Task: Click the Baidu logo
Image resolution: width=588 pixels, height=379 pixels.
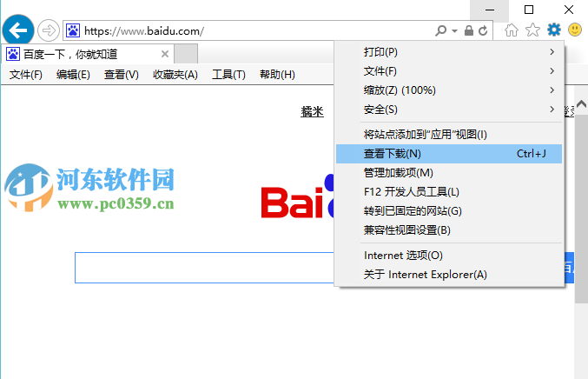Action: [x=297, y=197]
